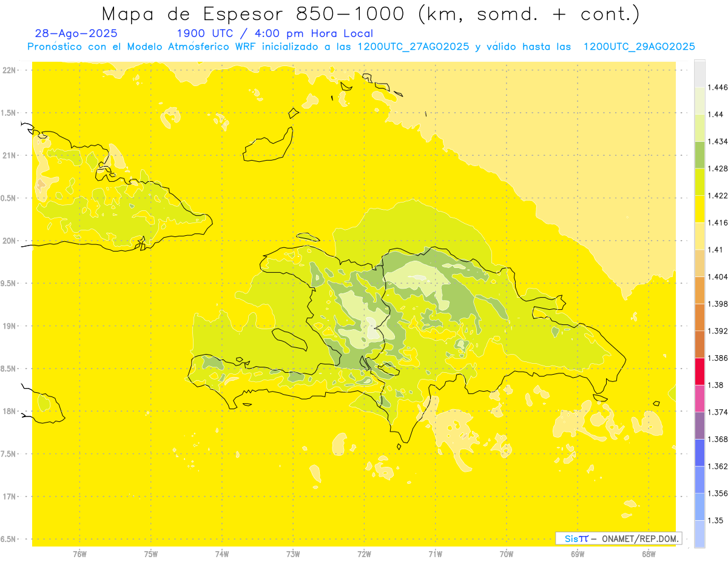Click the dark orange legend swatch above 1.386
The width and height of the screenshot is (728, 562).
click(x=699, y=344)
